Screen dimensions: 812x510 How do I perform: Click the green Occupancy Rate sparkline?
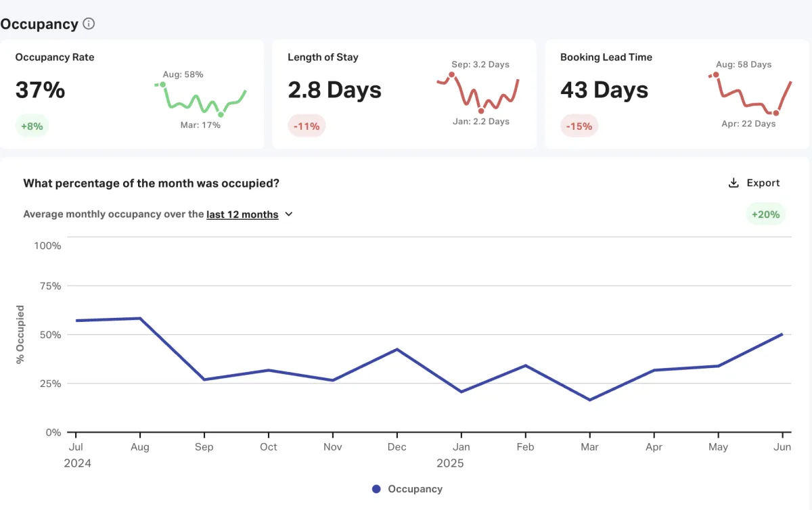pos(200,99)
